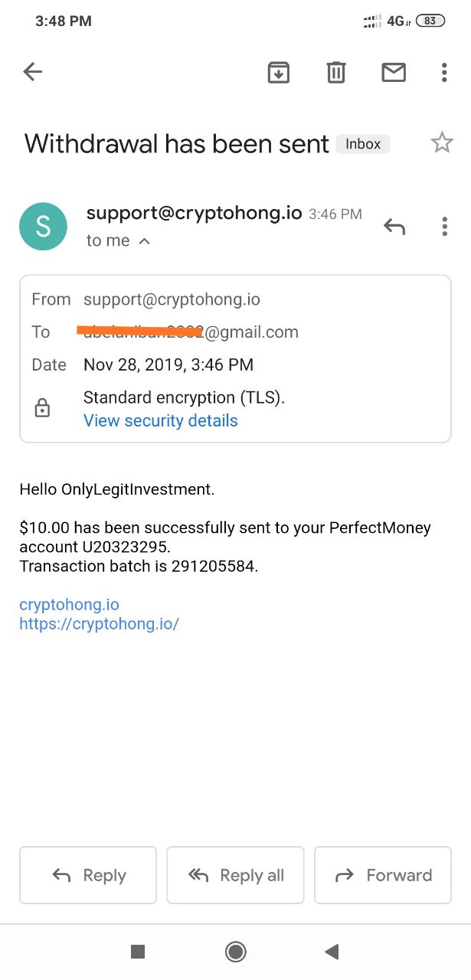Reply using the arrow beside sender

394,226
